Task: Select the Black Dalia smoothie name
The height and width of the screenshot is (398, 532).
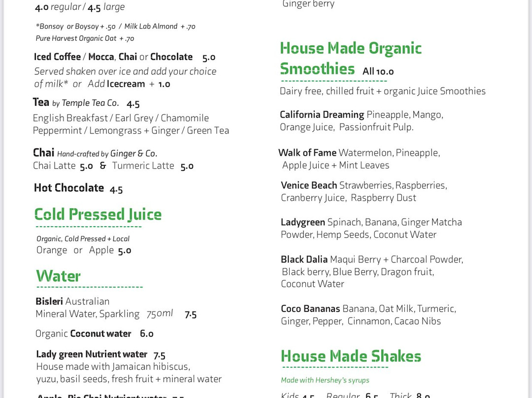Action: click(304, 260)
